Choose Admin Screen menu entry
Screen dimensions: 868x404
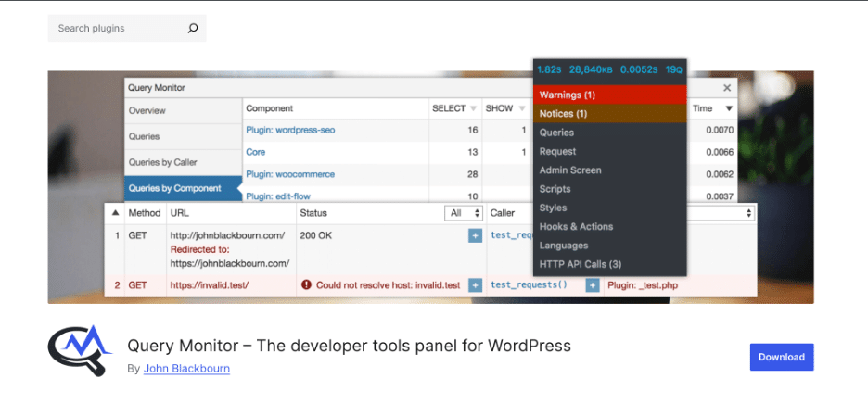click(x=609, y=170)
